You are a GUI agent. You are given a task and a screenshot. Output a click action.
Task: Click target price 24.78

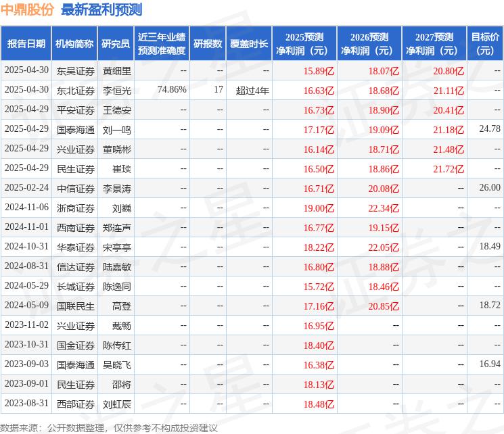[x=490, y=129]
